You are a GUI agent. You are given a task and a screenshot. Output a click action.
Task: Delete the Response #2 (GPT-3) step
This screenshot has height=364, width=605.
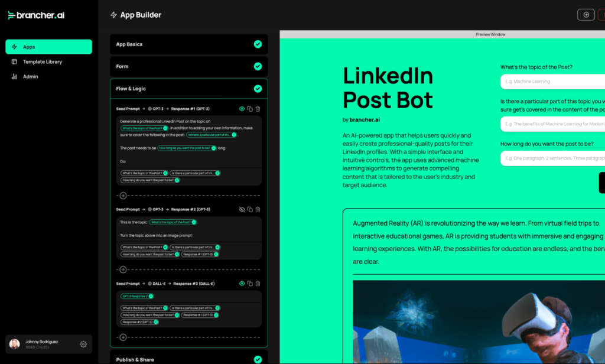click(x=258, y=210)
